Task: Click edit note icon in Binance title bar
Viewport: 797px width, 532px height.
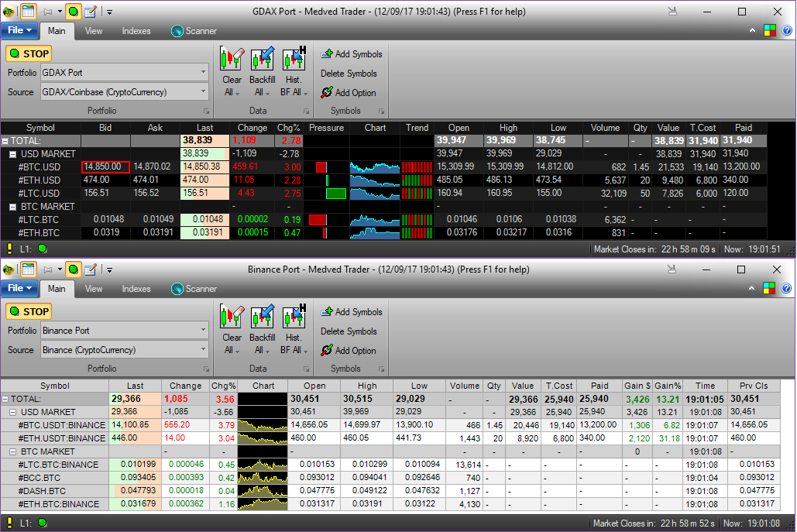Action: [x=91, y=269]
